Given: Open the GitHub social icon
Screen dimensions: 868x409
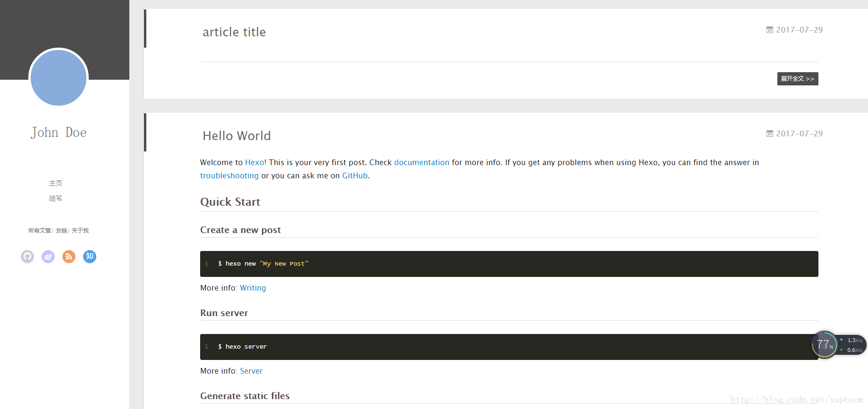Looking at the screenshot, I should [27, 257].
